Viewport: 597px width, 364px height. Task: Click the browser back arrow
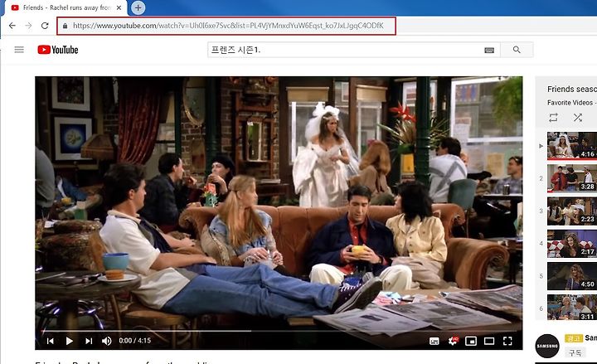click(12, 26)
